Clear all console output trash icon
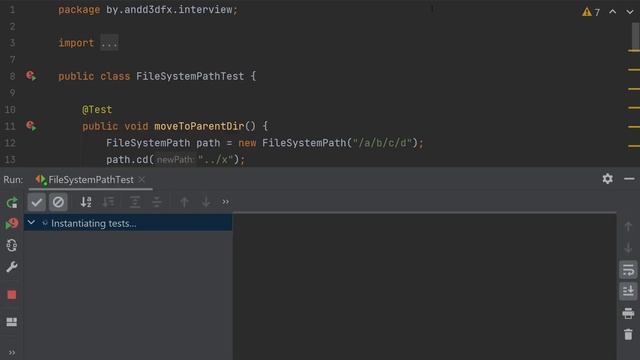The image size is (640, 360). pyautogui.click(x=628, y=335)
